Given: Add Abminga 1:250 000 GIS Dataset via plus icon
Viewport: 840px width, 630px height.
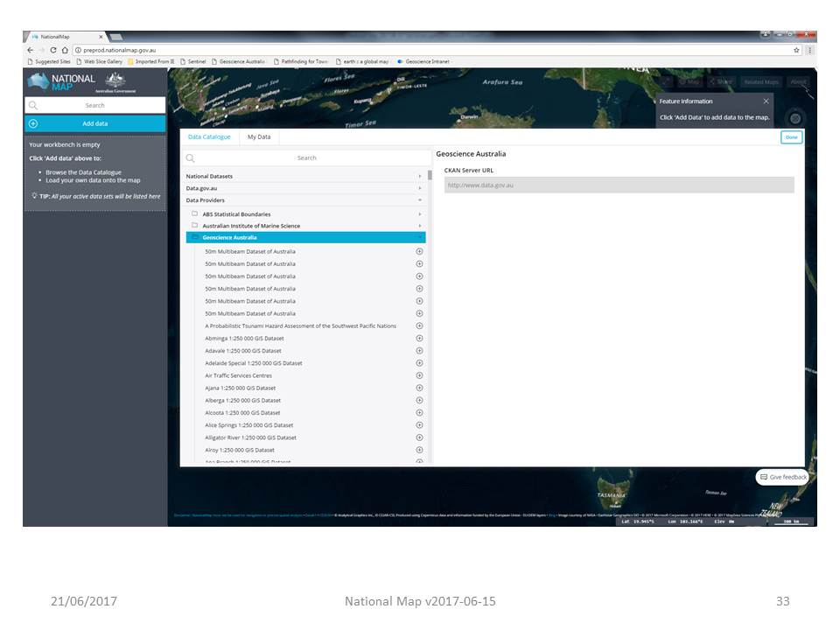Looking at the screenshot, I should (x=419, y=338).
